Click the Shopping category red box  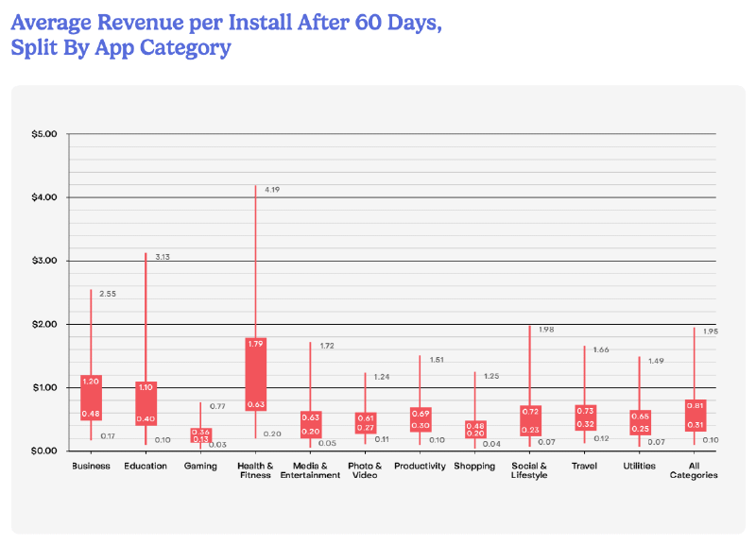474,429
